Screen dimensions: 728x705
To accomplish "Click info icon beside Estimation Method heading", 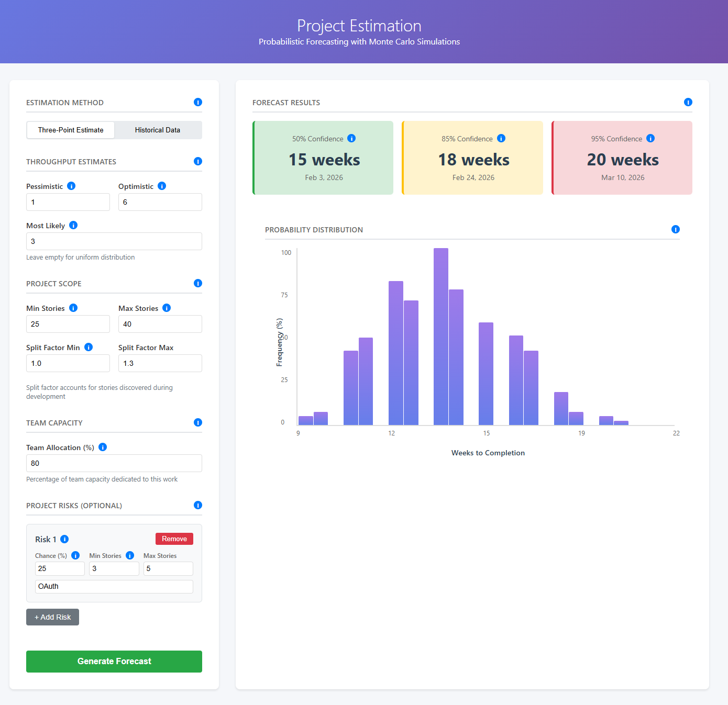I will click(x=198, y=102).
